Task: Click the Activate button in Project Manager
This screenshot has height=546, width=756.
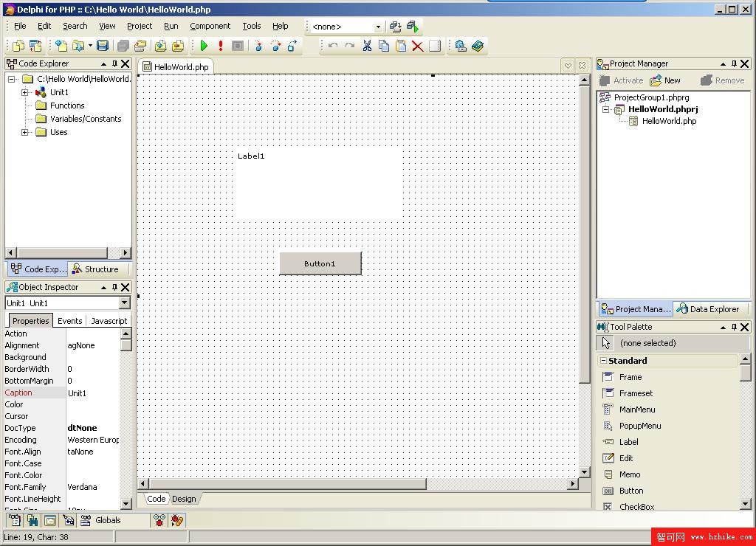Action: pyautogui.click(x=621, y=80)
